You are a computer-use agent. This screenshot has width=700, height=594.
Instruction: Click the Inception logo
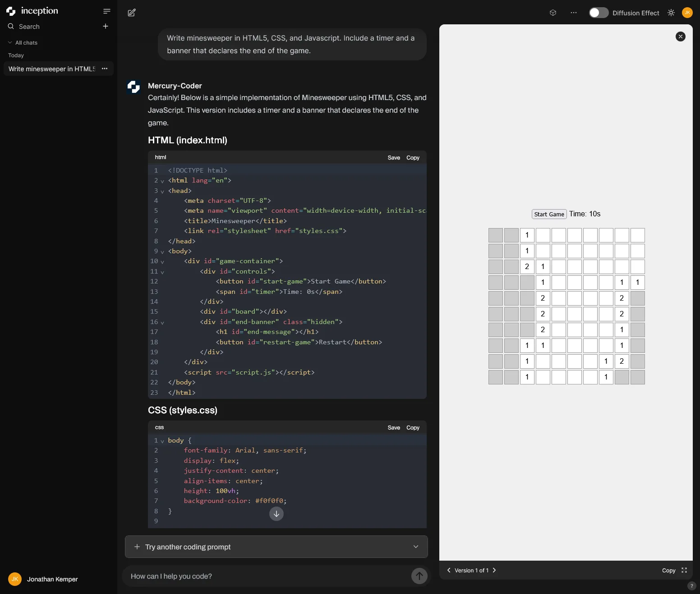click(32, 11)
